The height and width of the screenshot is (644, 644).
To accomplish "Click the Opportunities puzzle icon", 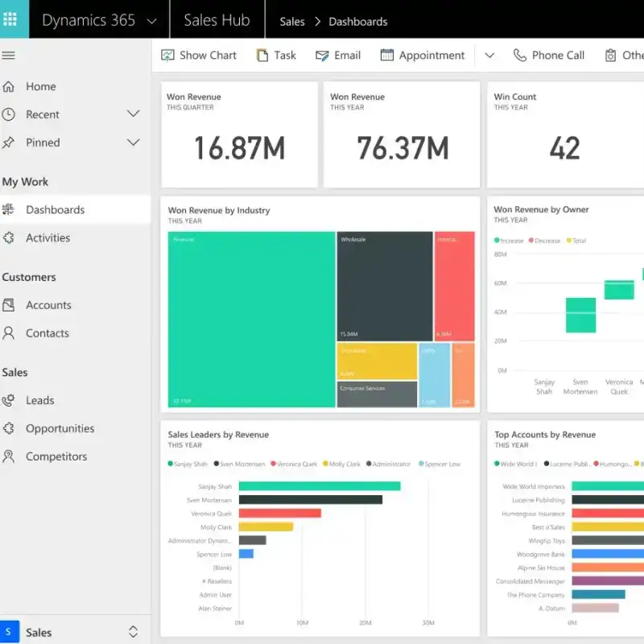I will tap(8, 428).
